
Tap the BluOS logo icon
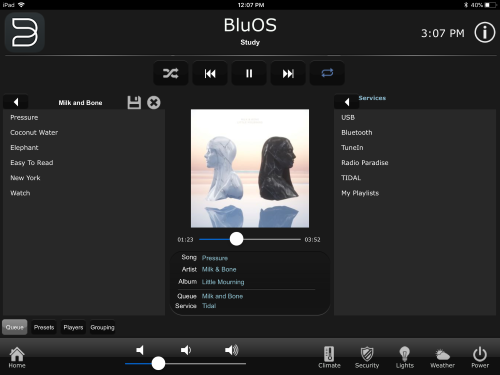point(25,32)
